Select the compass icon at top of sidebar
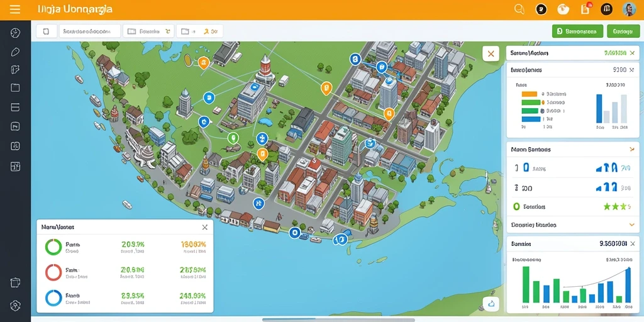 [15, 33]
